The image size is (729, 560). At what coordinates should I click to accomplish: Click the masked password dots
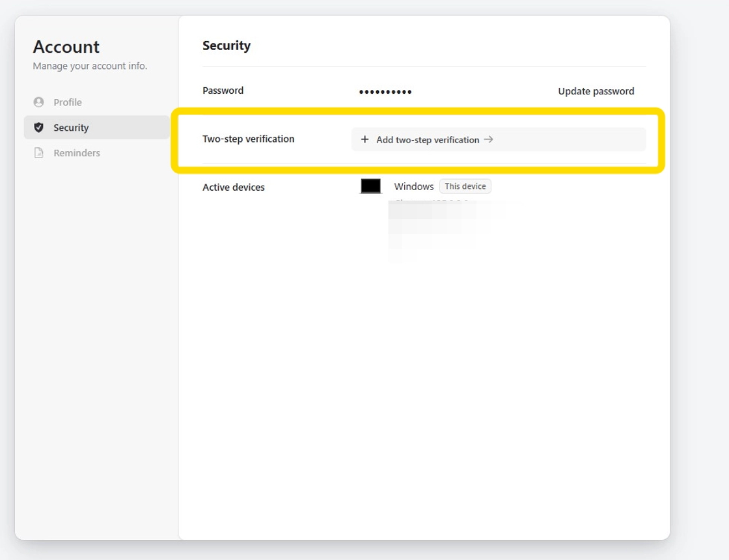tap(385, 92)
